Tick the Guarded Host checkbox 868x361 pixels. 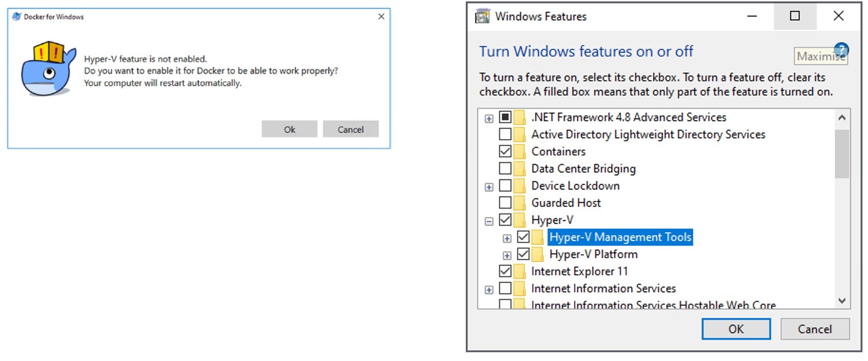pyautogui.click(x=505, y=203)
